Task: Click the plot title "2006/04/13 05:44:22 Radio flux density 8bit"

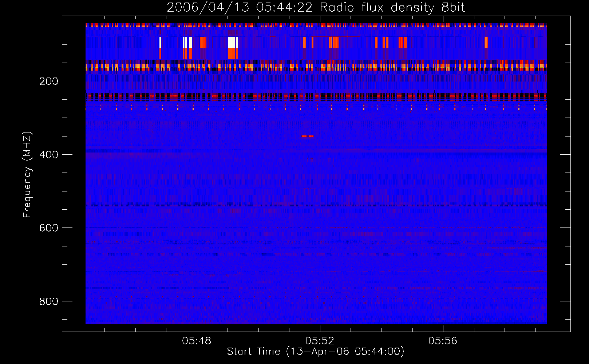Action: pyautogui.click(x=316, y=8)
